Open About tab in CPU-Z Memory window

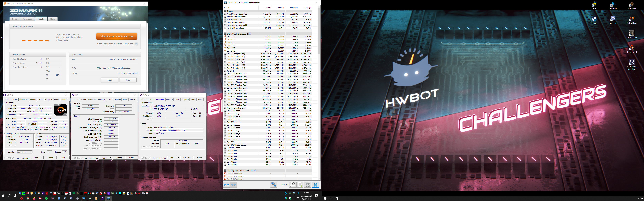(x=132, y=100)
